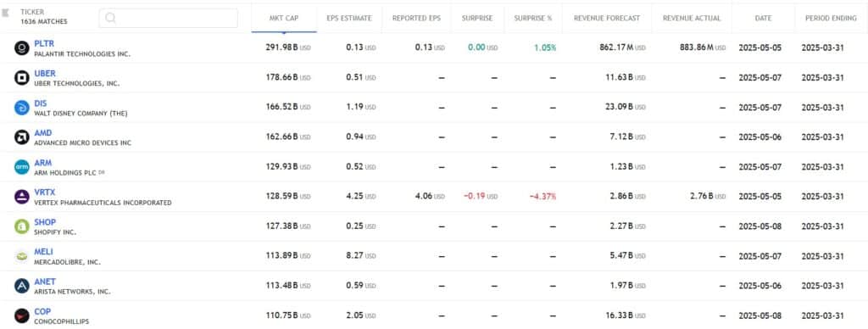The image size is (868, 329).
Task: Click the Palantir company logo icon
Action: 21,48
